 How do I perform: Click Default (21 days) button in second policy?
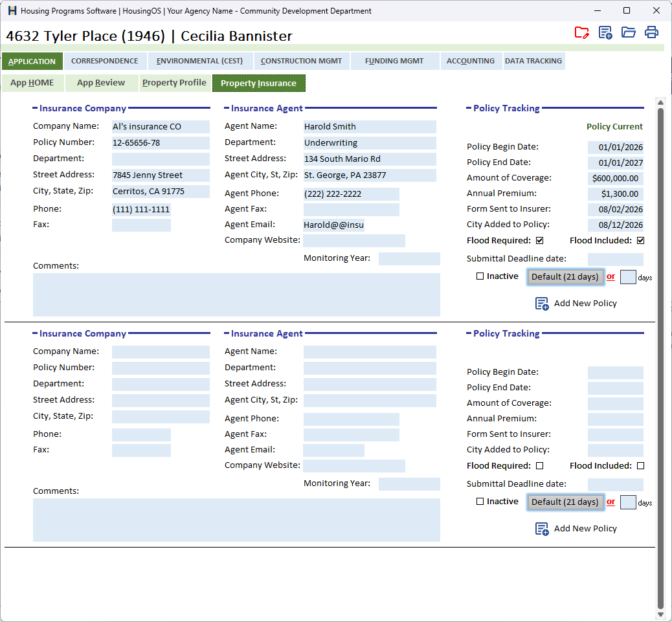click(565, 502)
